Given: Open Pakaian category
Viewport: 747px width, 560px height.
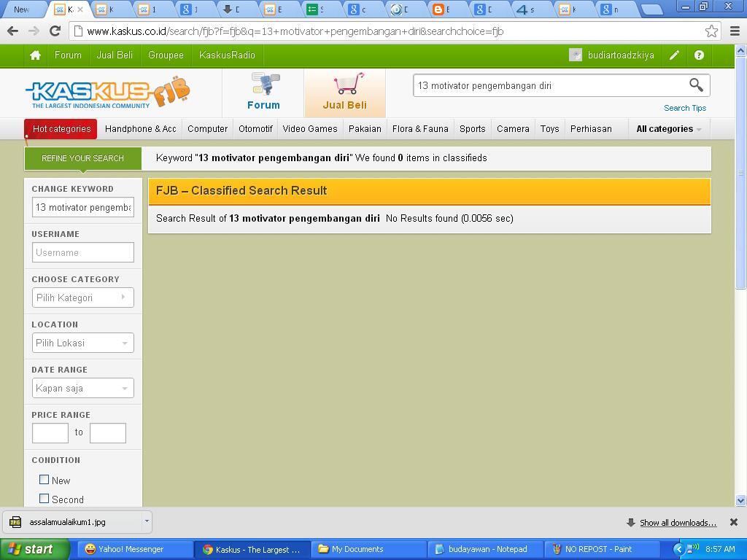Looking at the screenshot, I should click(365, 129).
